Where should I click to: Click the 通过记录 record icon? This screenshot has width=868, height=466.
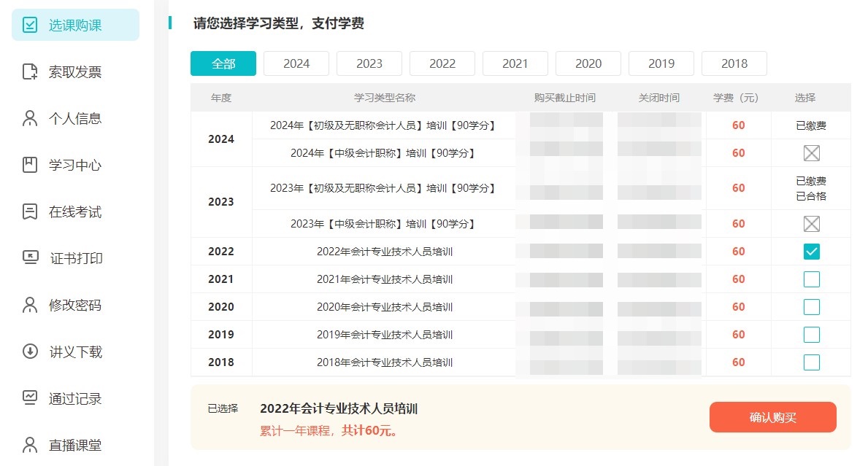pyautogui.click(x=30, y=399)
